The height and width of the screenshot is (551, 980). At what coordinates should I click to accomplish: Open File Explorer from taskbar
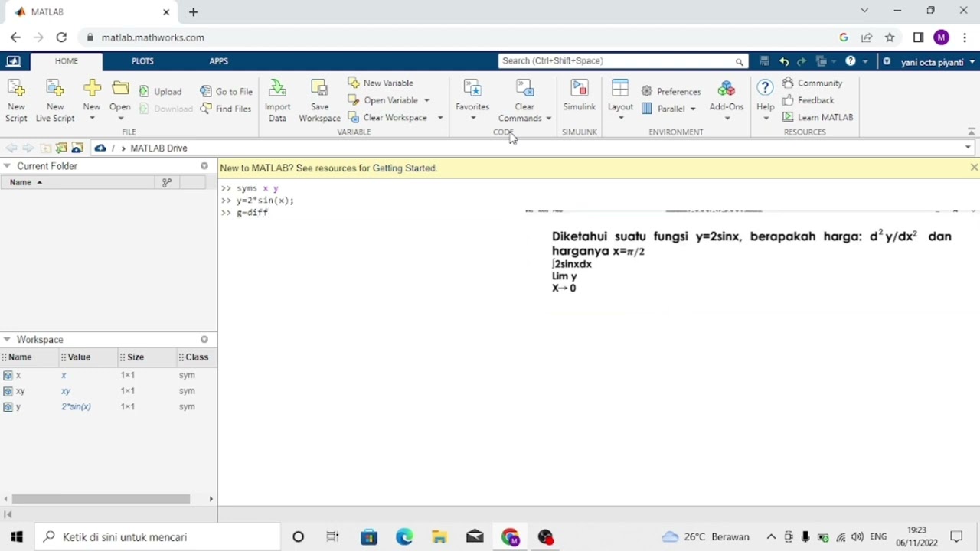coord(439,537)
